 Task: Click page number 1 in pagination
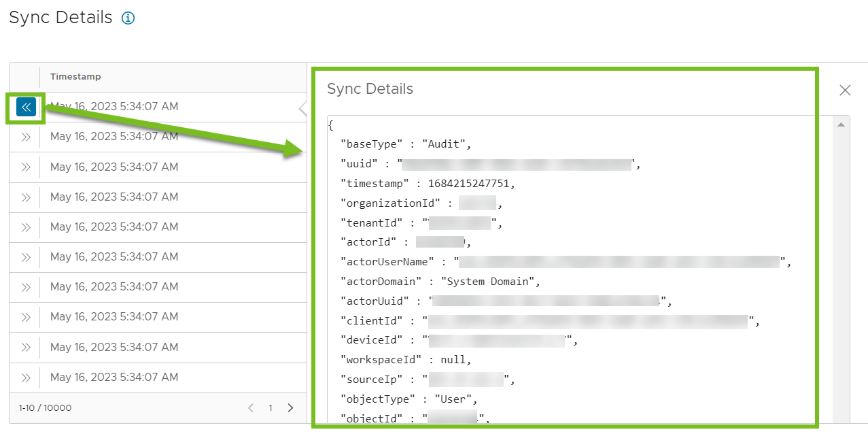tap(271, 408)
